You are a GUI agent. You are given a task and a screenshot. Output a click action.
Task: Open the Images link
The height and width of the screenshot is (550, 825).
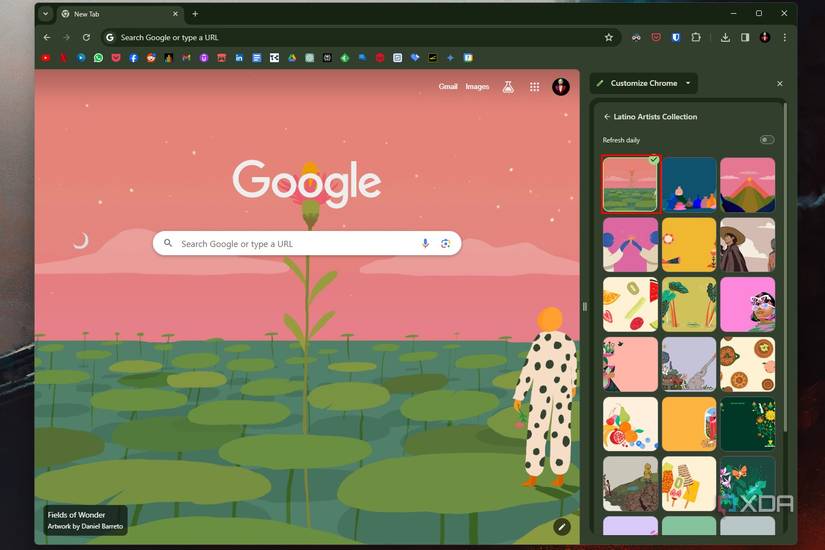point(477,87)
